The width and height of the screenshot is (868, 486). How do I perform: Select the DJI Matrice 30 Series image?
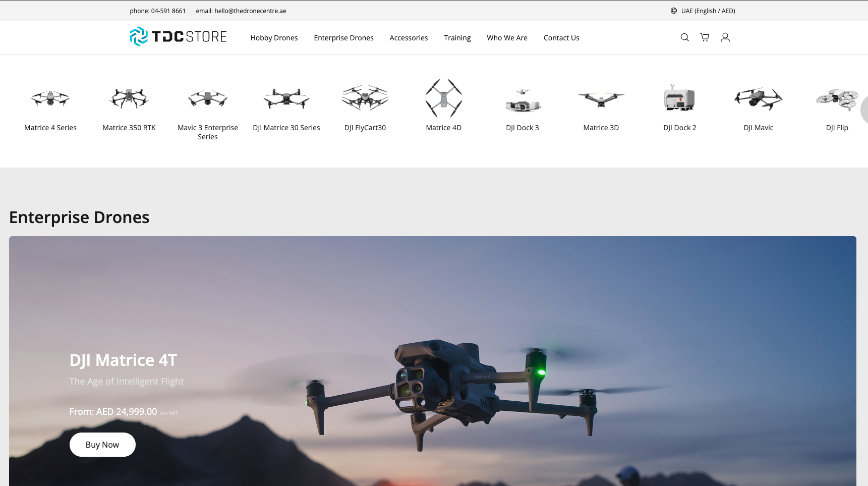286,98
